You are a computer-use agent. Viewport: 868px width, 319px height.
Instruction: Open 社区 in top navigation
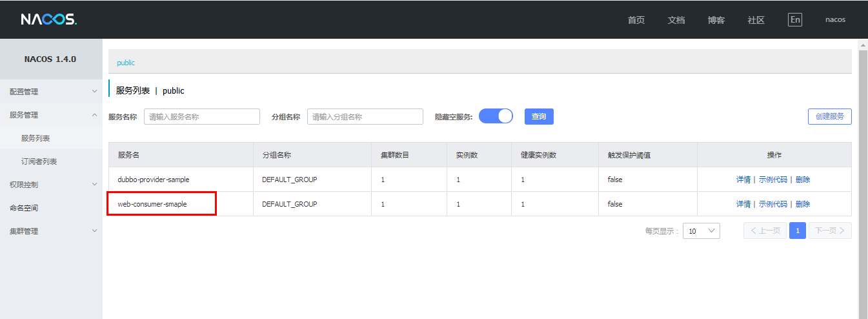[x=756, y=20]
